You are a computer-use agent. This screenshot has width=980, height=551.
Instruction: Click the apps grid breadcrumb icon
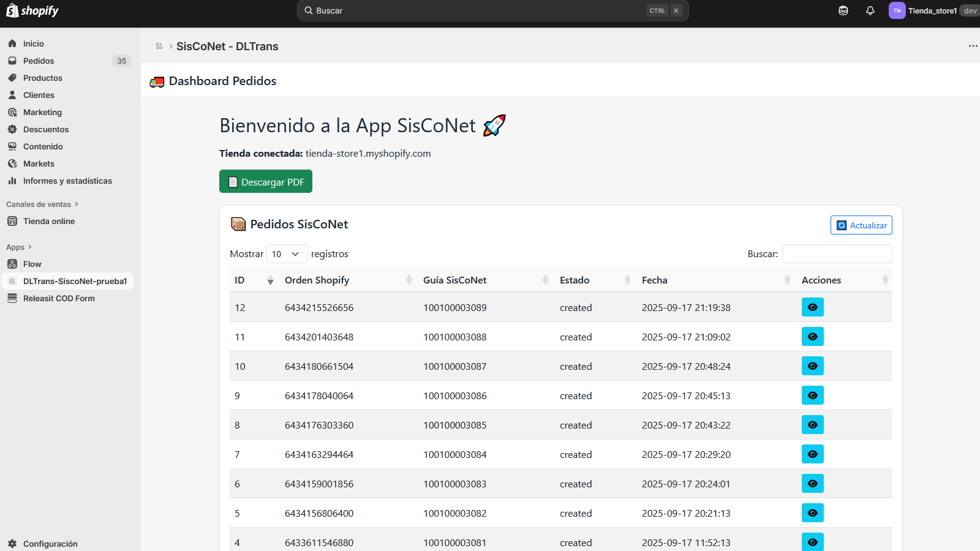[159, 47]
